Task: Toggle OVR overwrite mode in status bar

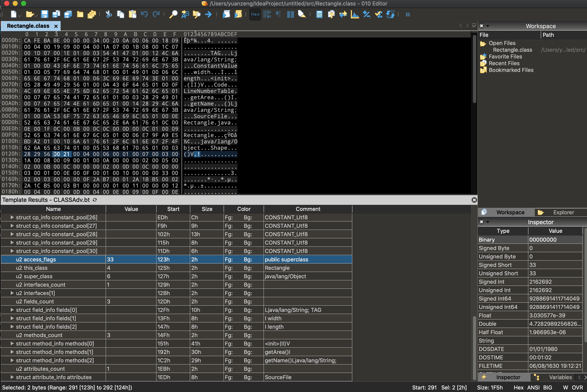Action: (x=577, y=388)
